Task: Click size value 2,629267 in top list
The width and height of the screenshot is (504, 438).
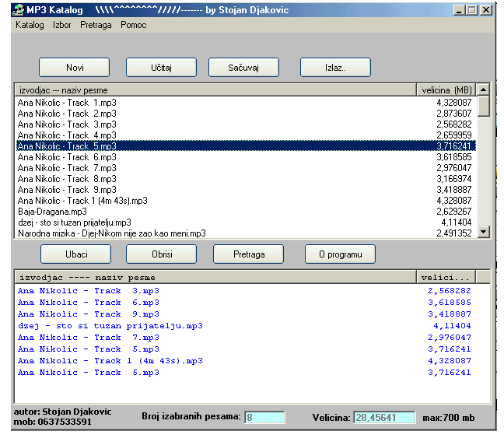Action: (454, 212)
